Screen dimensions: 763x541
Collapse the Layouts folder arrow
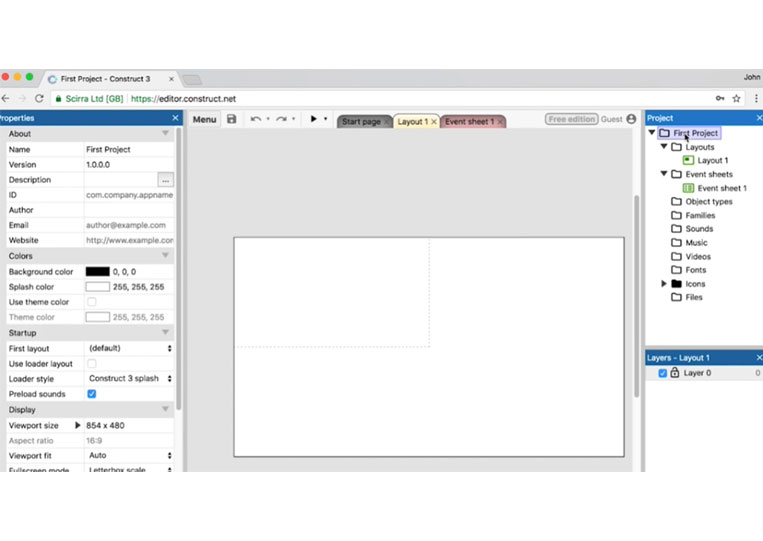coord(664,146)
